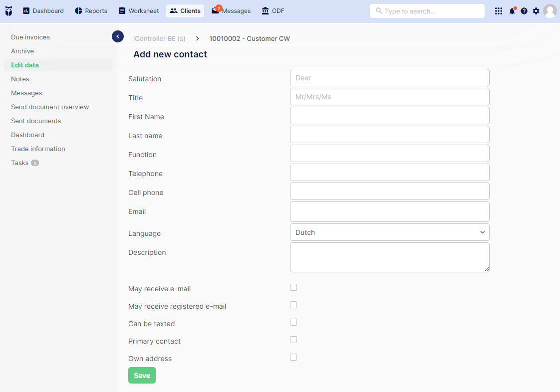Click the Tasks count badge
560x392 pixels.
[35, 163]
